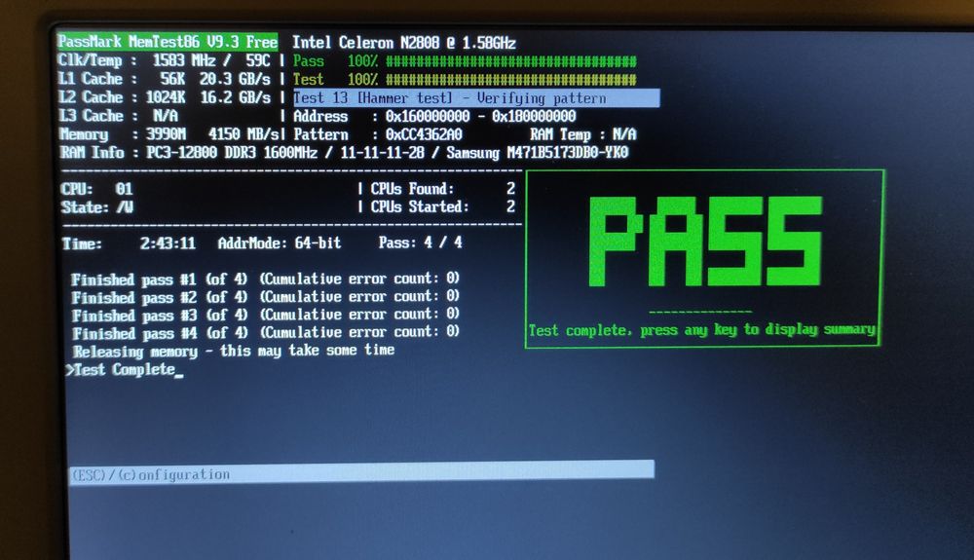Click the Releasing memory message line
Screen dimensions: 974x560
pos(234,351)
